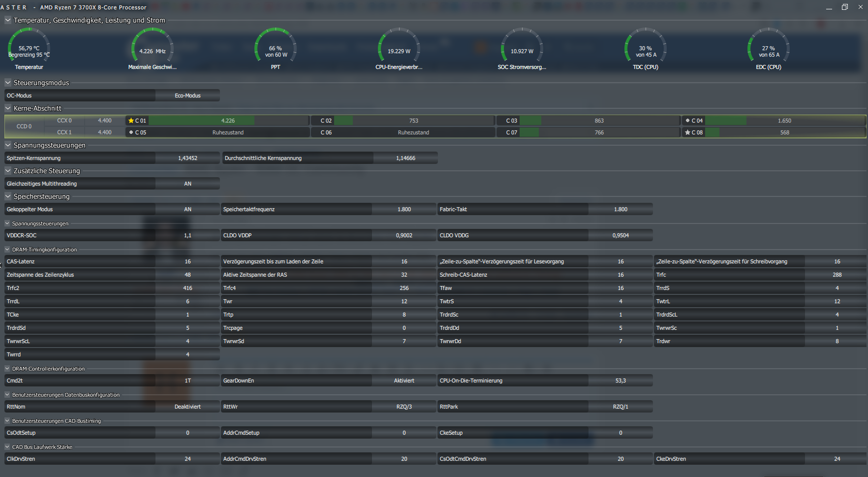Click the ClkDrvStren value 24

click(187, 459)
